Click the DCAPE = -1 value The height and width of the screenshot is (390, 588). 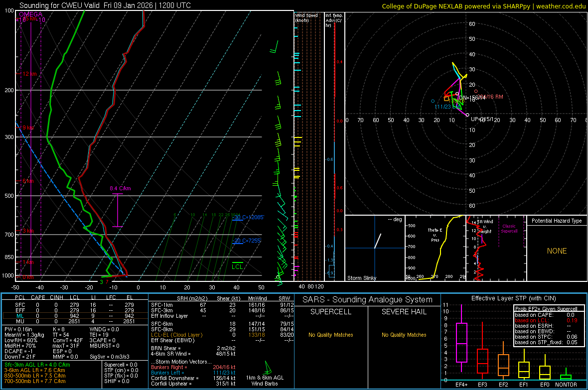click(x=19, y=351)
